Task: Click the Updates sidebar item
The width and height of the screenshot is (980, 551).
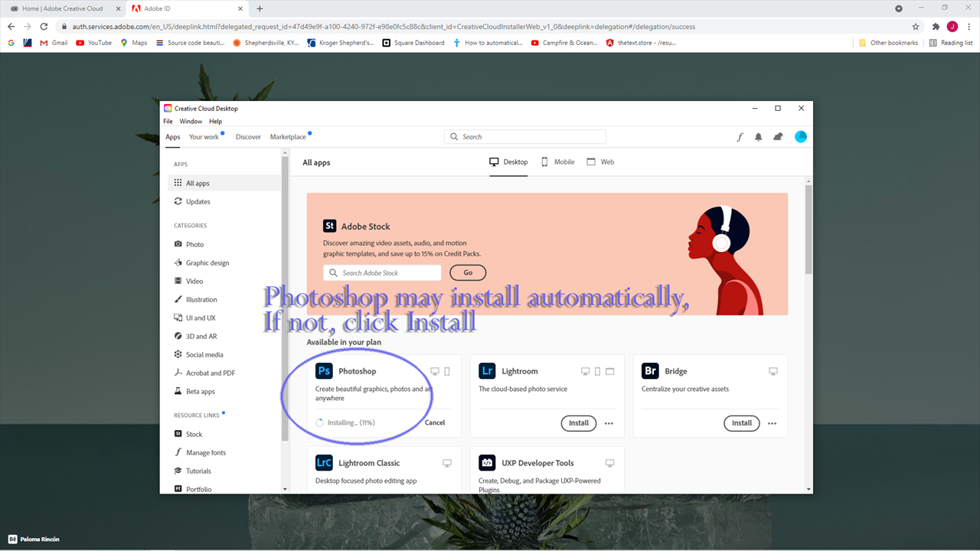Action: [x=224, y=201]
